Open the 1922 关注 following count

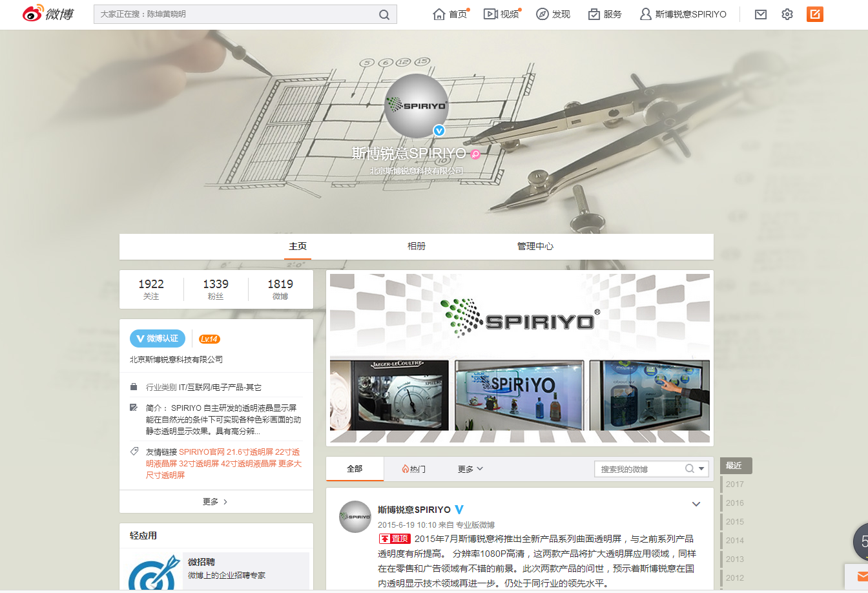click(x=151, y=289)
